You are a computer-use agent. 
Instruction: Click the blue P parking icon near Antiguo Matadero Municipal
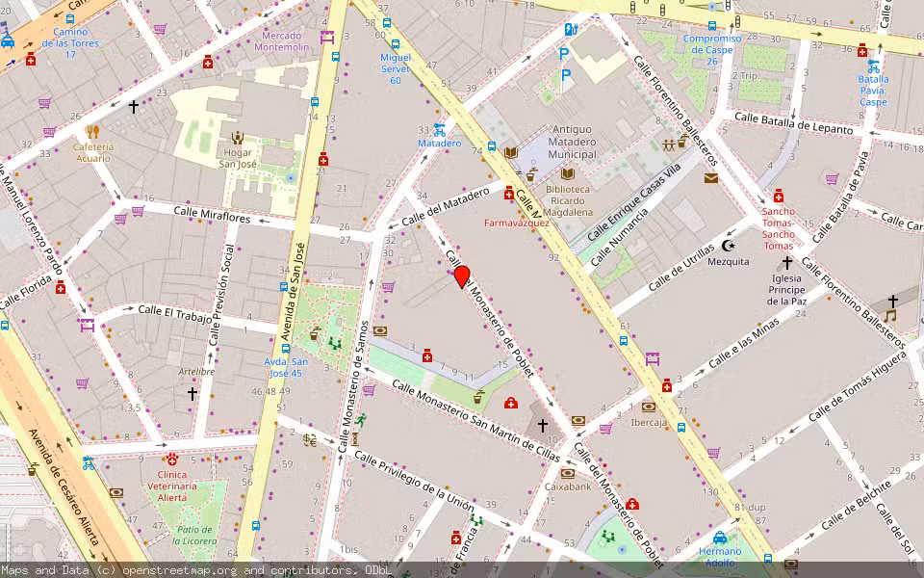click(x=565, y=55)
